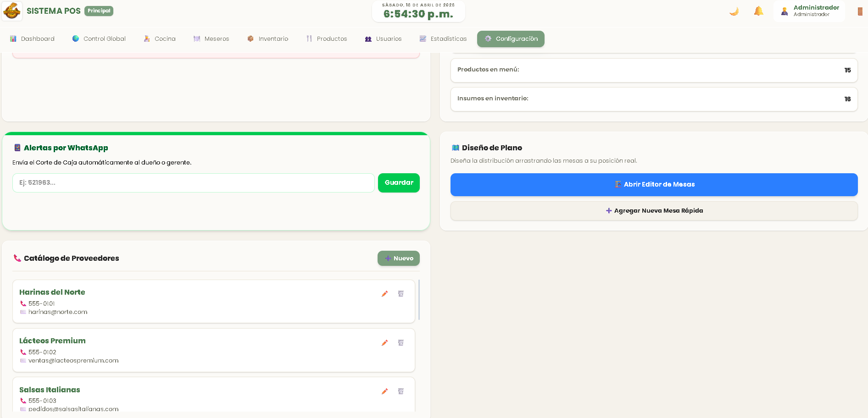
Task: Open the Administrador profile menu
Action: click(809, 11)
